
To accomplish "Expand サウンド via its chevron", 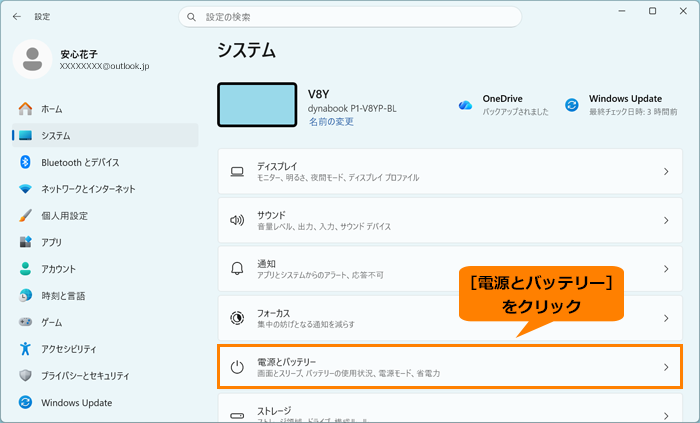I will 666,220.
